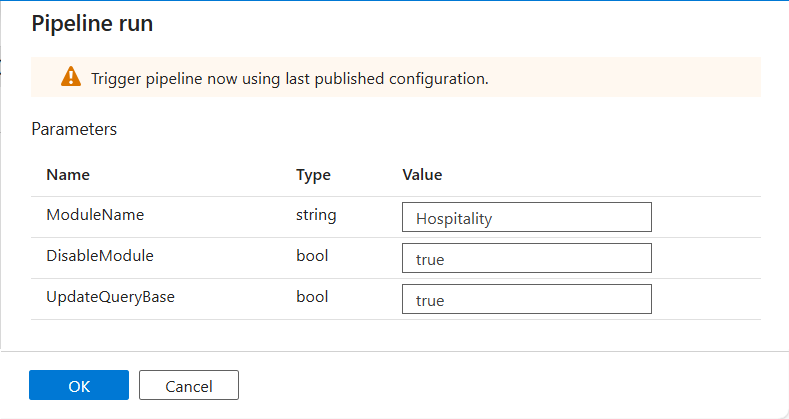Screen dimensions: 789x419
Task: Click the Name column header
Action: (x=68, y=175)
